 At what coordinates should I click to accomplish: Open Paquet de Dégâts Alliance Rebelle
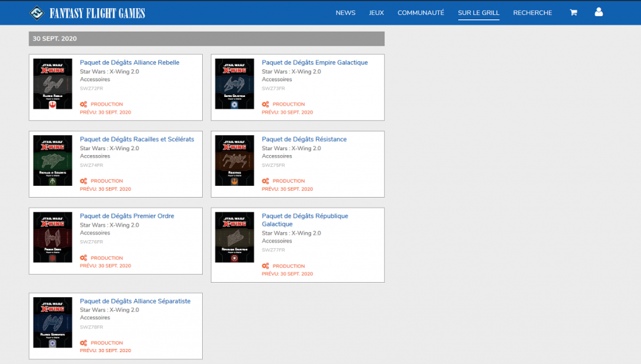tap(130, 63)
